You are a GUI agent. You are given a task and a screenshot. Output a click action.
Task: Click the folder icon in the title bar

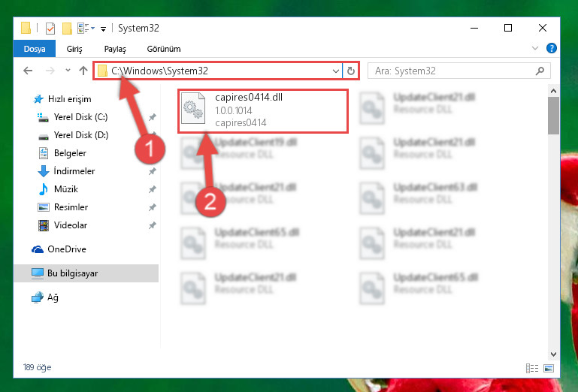click(x=26, y=28)
